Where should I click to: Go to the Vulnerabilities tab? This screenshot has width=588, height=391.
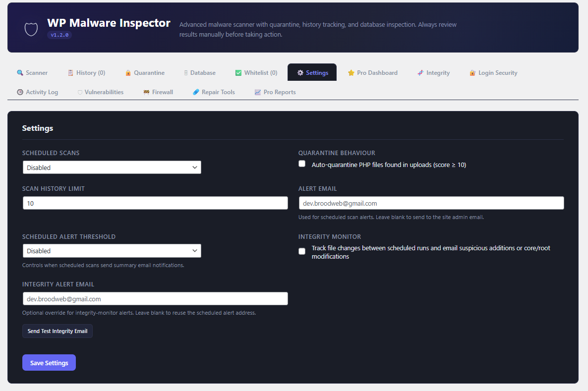click(x=100, y=92)
